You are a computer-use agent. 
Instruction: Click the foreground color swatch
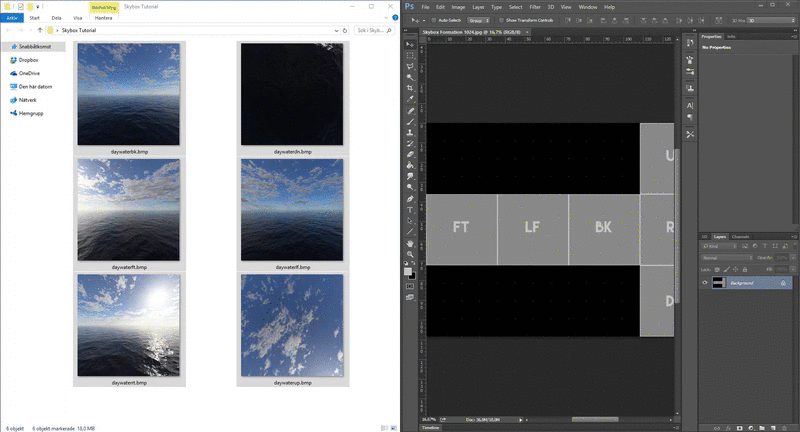408,271
